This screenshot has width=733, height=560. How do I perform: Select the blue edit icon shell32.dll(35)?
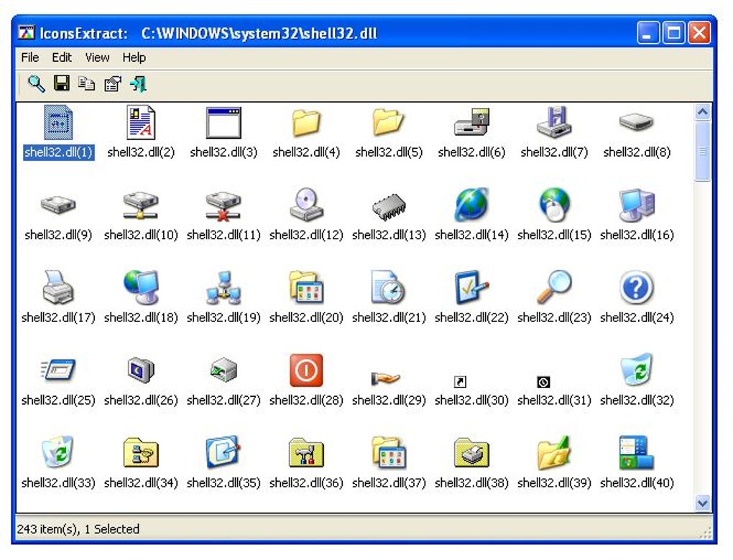[x=223, y=451]
